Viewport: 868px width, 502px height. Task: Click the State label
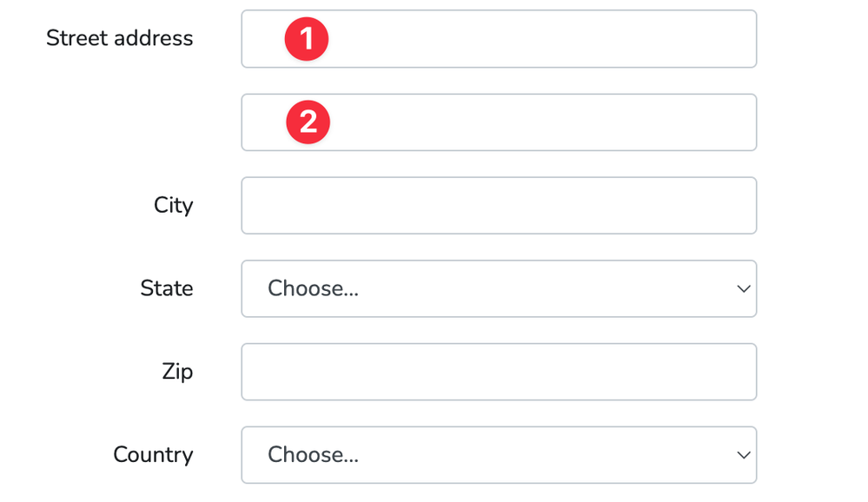166,288
